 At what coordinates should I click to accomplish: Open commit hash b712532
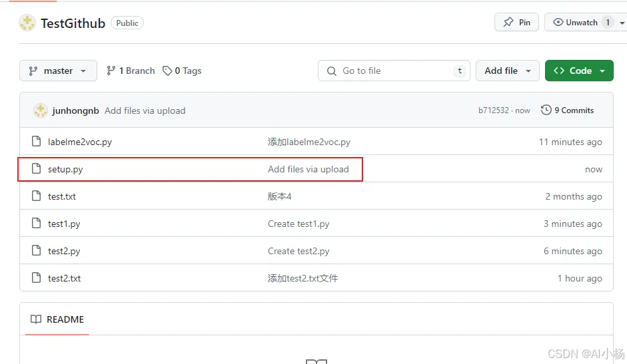pyautogui.click(x=494, y=110)
